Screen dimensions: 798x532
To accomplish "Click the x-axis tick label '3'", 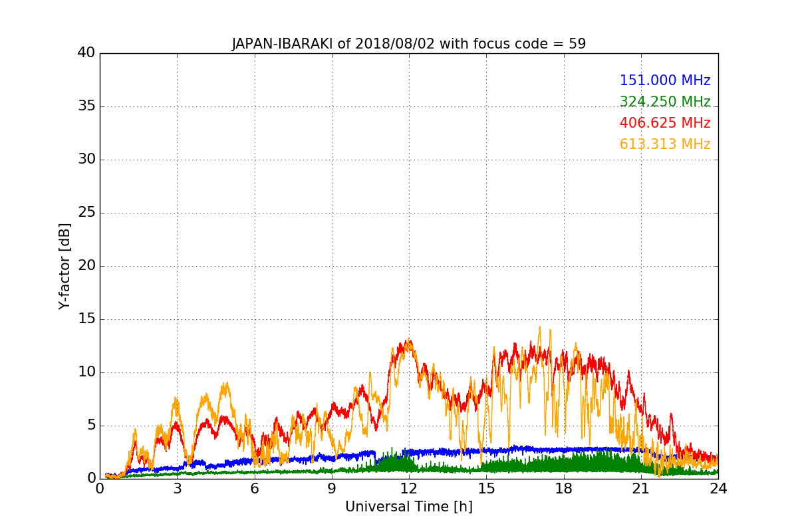I will pyautogui.click(x=177, y=489).
